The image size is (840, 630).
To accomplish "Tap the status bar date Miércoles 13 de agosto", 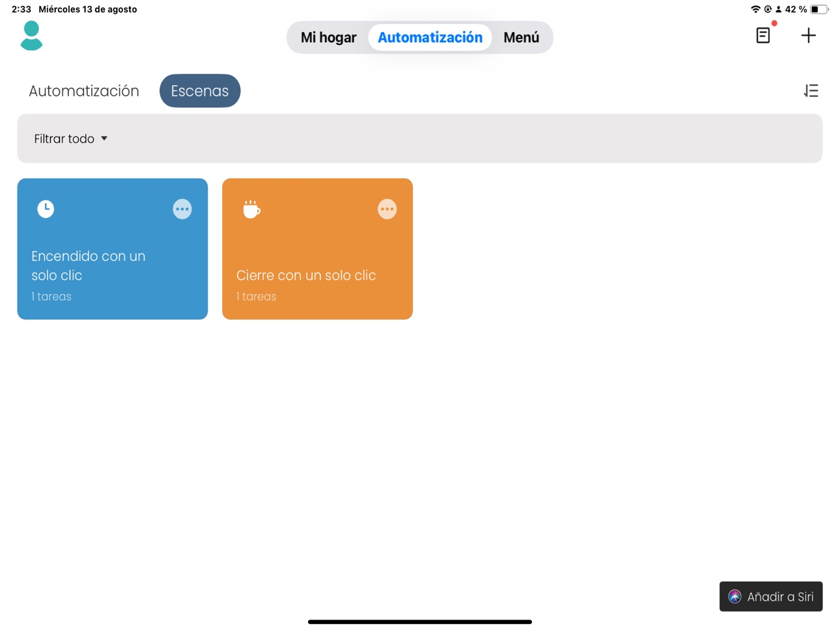I will [88, 10].
